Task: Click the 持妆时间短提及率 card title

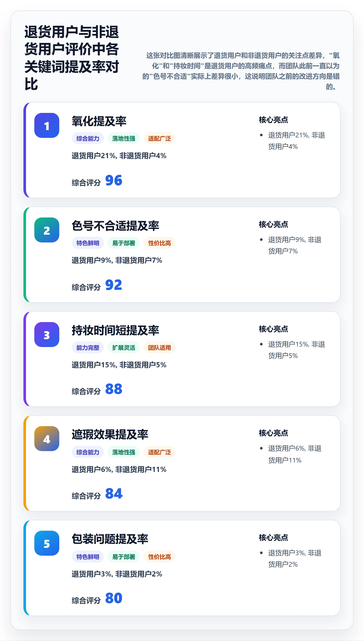Action: pos(115,330)
